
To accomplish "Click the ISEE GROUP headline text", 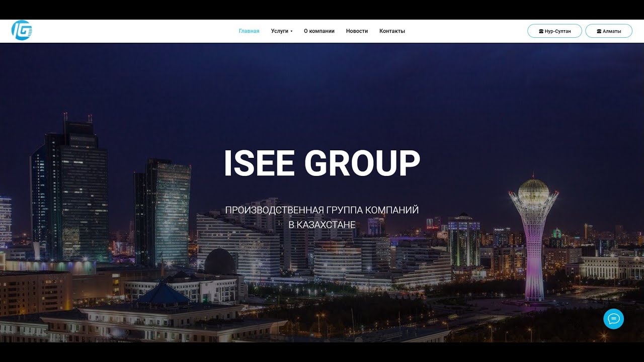I will pyautogui.click(x=322, y=163).
